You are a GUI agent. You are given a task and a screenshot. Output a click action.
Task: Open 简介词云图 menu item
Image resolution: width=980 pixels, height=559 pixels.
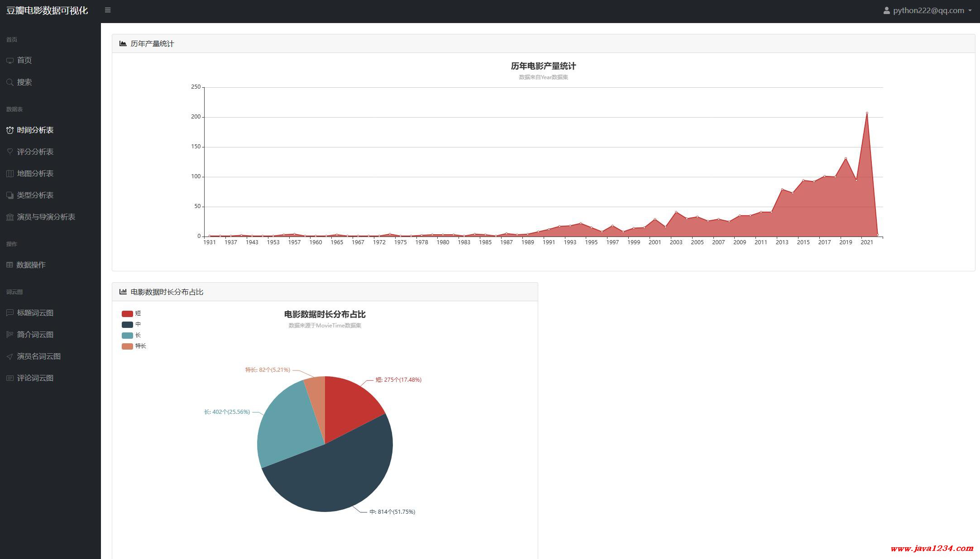[35, 335]
